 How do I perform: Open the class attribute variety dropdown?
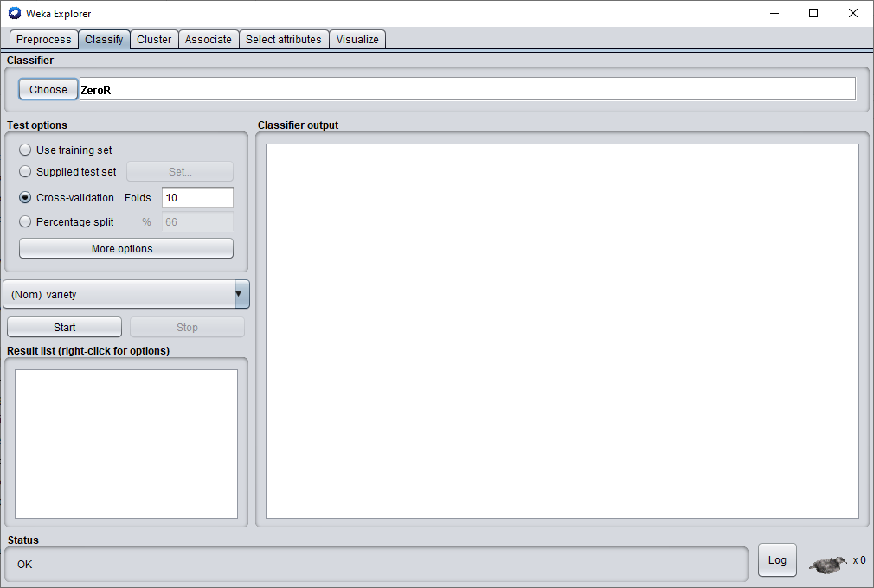126,294
